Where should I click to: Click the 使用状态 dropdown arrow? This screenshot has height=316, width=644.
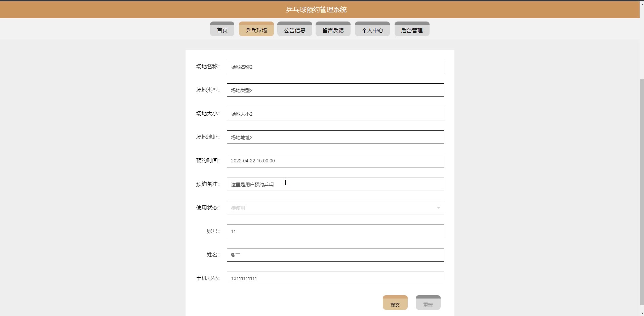coord(439,208)
